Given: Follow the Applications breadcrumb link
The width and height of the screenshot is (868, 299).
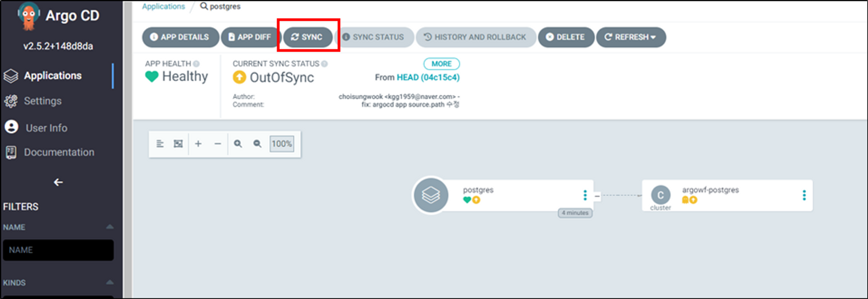Looking at the screenshot, I should [163, 6].
